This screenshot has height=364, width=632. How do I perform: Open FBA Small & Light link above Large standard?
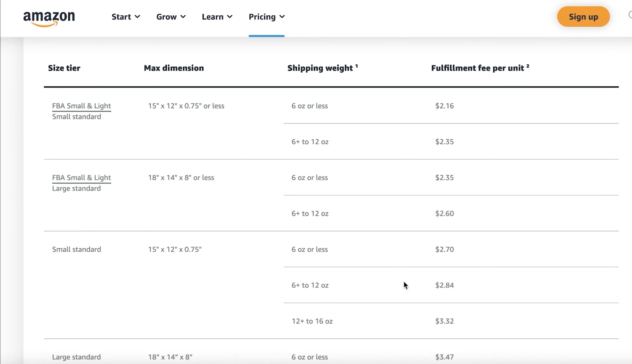(x=82, y=178)
